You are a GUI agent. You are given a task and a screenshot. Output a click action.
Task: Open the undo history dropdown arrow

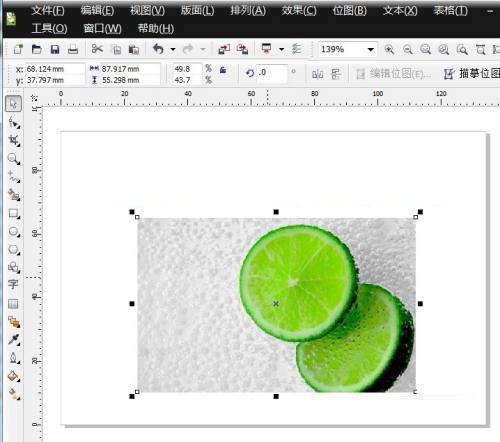click(x=173, y=49)
